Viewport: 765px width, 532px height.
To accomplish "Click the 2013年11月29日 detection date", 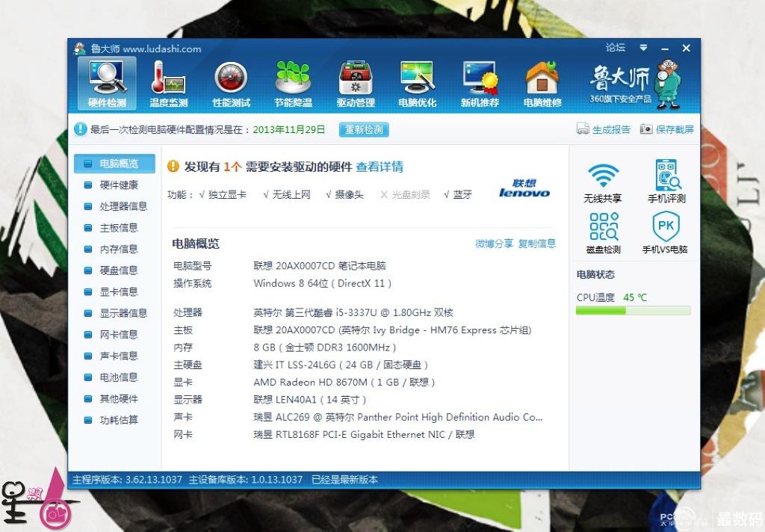I will click(x=289, y=129).
